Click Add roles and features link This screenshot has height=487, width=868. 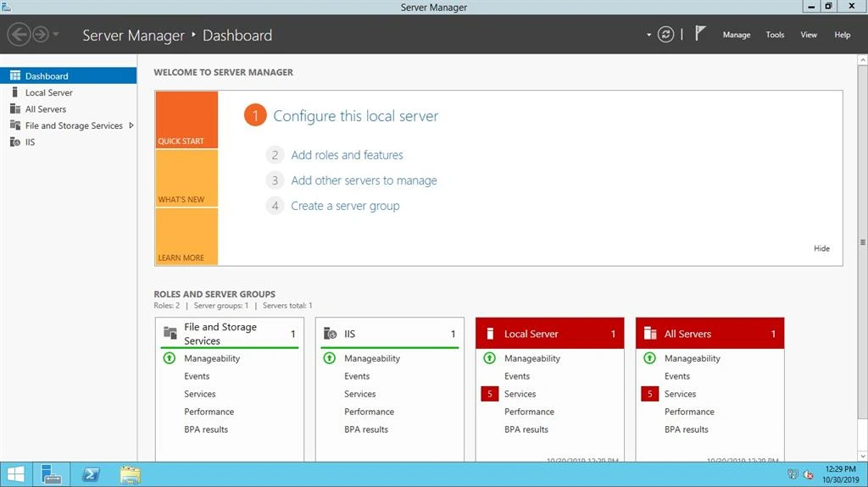click(347, 155)
